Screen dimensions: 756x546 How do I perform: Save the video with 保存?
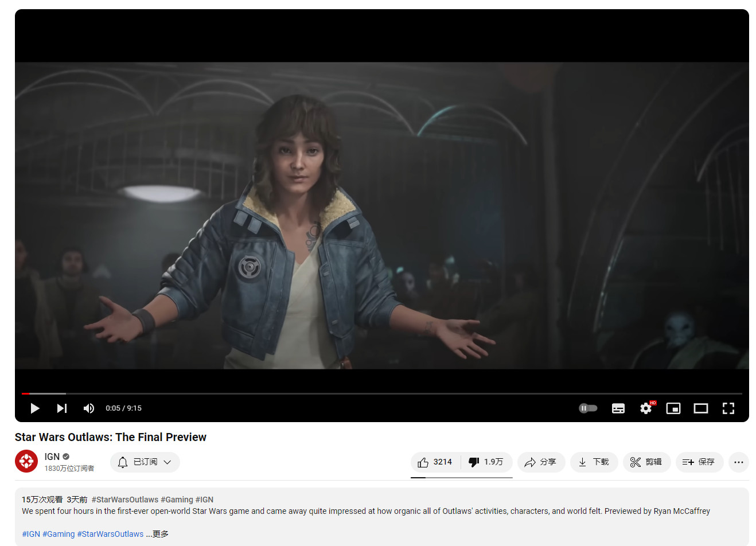point(700,462)
